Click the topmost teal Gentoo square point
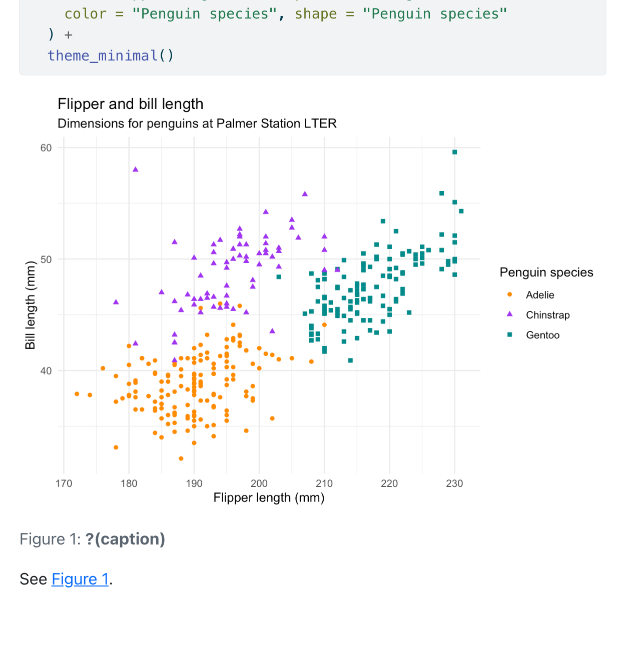622x672 pixels. point(454,152)
